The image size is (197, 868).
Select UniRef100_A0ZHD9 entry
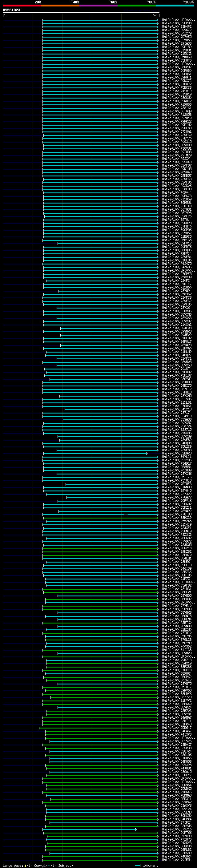177,470
